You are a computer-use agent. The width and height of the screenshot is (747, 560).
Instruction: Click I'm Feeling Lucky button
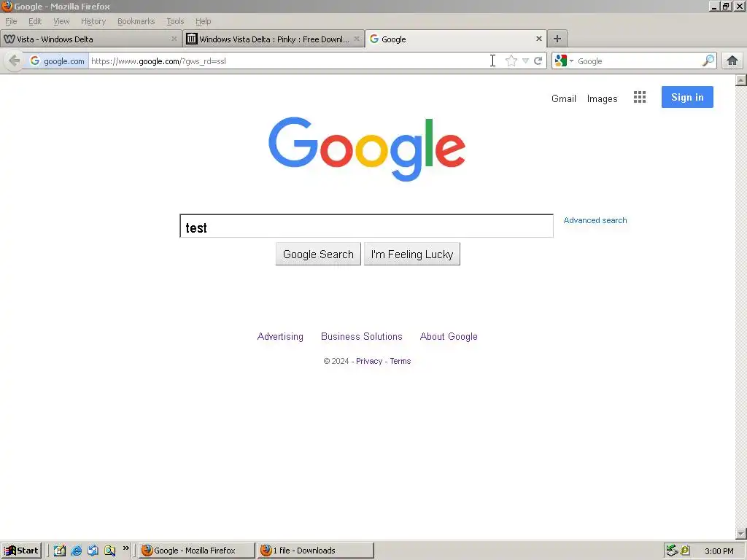pyautogui.click(x=412, y=254)
